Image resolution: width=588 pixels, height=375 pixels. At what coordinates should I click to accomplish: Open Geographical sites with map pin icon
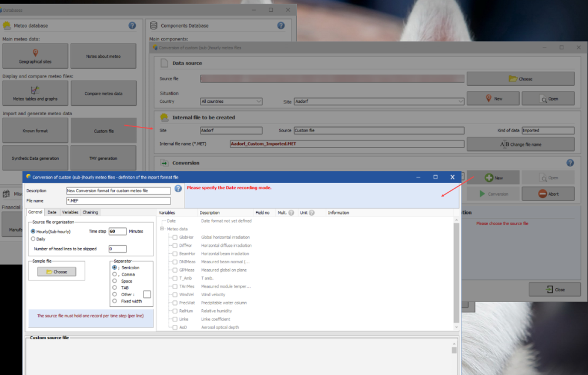pos(35,56)
